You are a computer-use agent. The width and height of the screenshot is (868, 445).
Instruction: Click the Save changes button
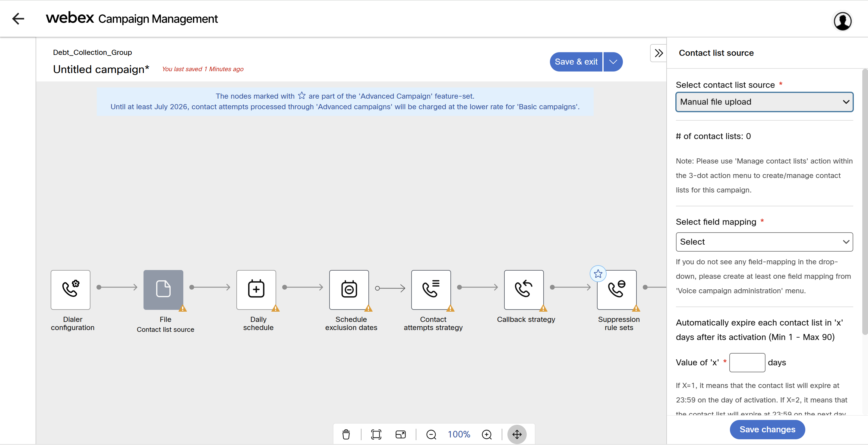click(x=767, y=429)
